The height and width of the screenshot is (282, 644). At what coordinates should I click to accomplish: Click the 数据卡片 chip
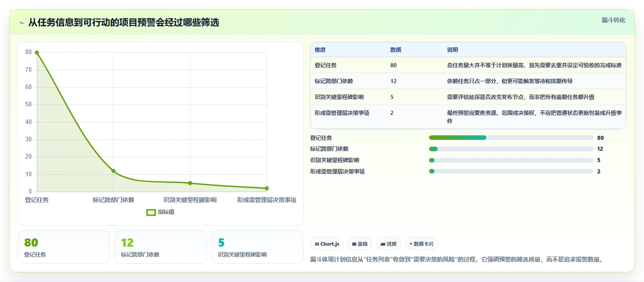click(x=421, y=244)
